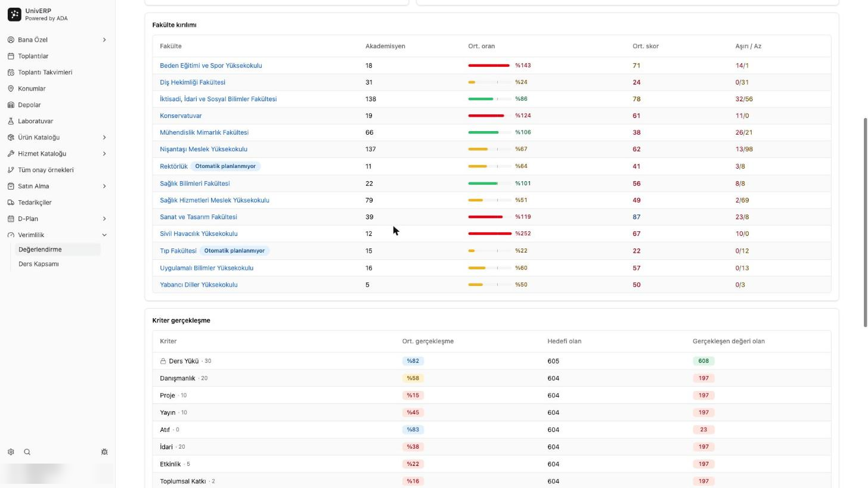Click the Akademisyen column header
Viewport: 868px width, 488px height.
point(385,46)
